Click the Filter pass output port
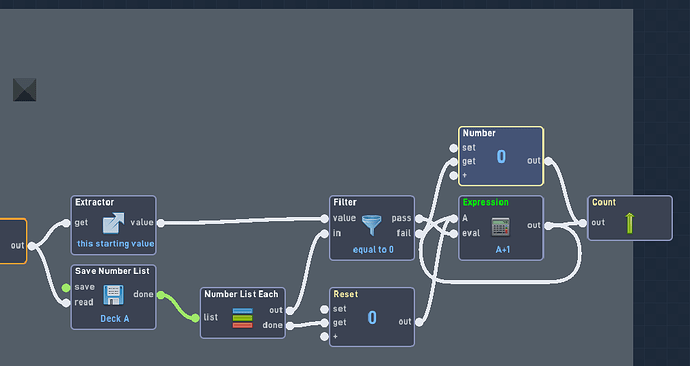This screenshot has height=366, width=690. click(x=419, y=218)
